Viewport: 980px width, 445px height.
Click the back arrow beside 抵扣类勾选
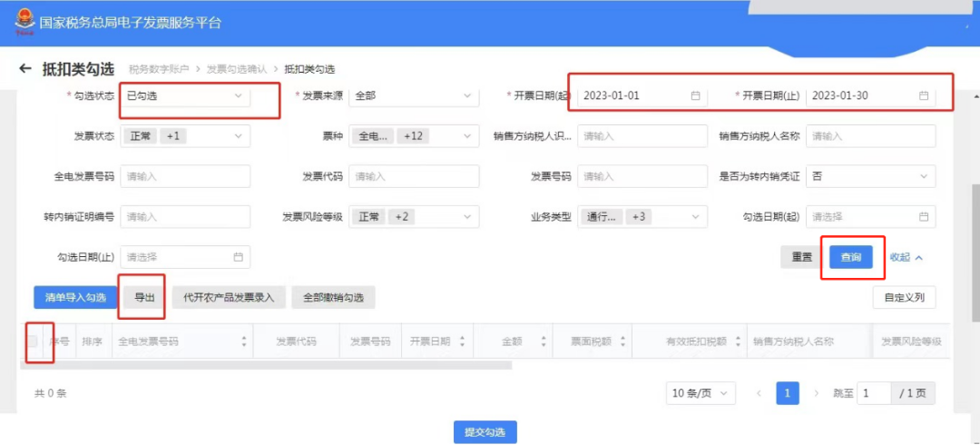click(25, 68)
